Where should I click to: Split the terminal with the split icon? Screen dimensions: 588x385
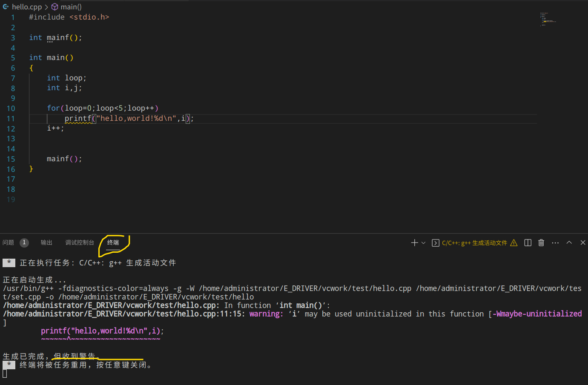click(x=528, y=242)
